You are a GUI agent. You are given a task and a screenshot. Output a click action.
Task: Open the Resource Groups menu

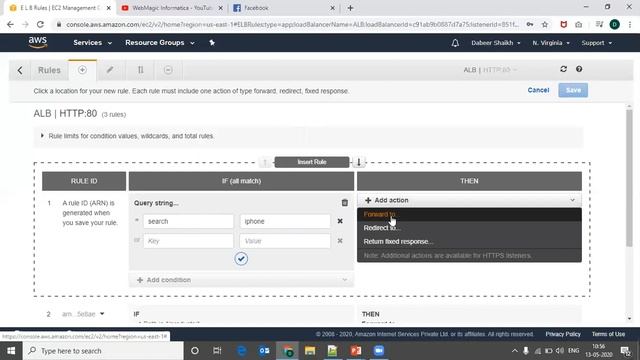coord(160,42)
